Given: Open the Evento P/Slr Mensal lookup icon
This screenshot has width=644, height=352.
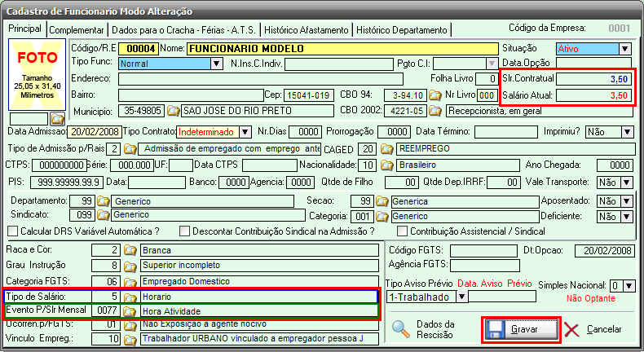Looking at the screenshot, I should (x=130, y=311).
